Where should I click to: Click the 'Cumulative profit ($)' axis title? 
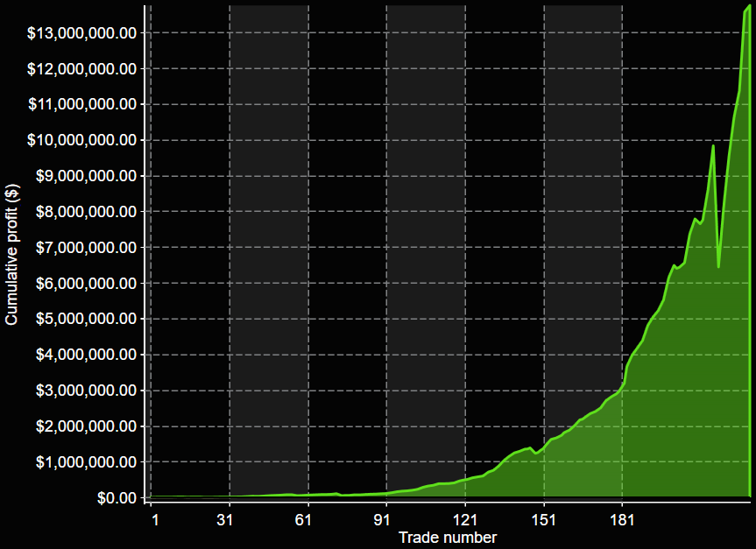pos(11,255)
